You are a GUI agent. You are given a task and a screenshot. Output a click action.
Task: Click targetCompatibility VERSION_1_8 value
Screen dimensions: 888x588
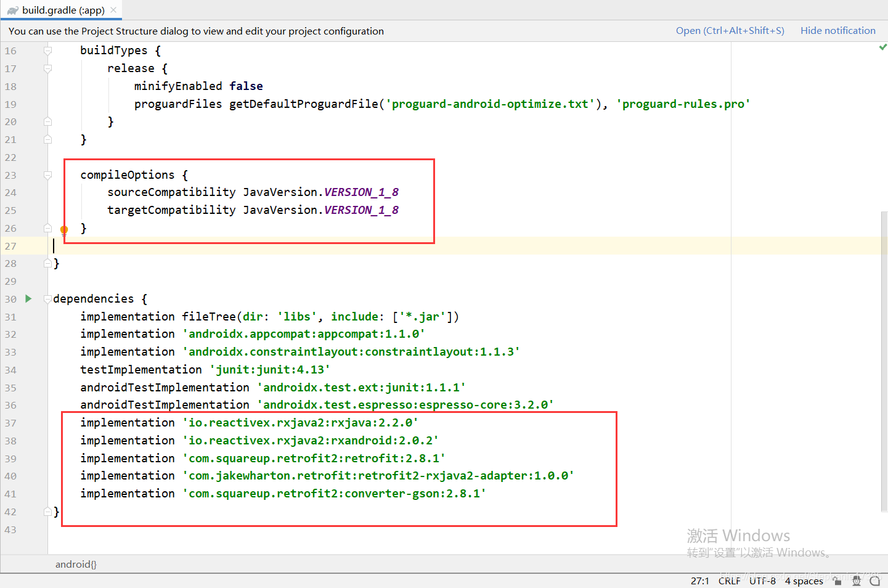click(x=361, y=210)
